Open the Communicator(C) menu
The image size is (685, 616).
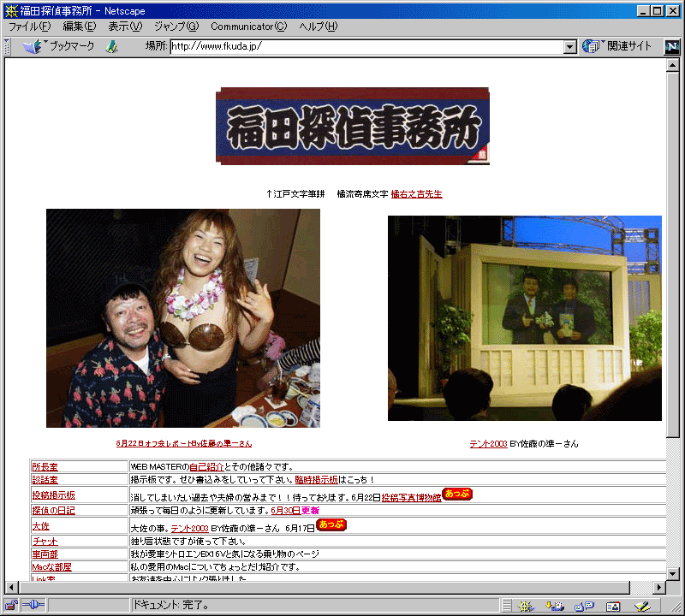point(248,27)
